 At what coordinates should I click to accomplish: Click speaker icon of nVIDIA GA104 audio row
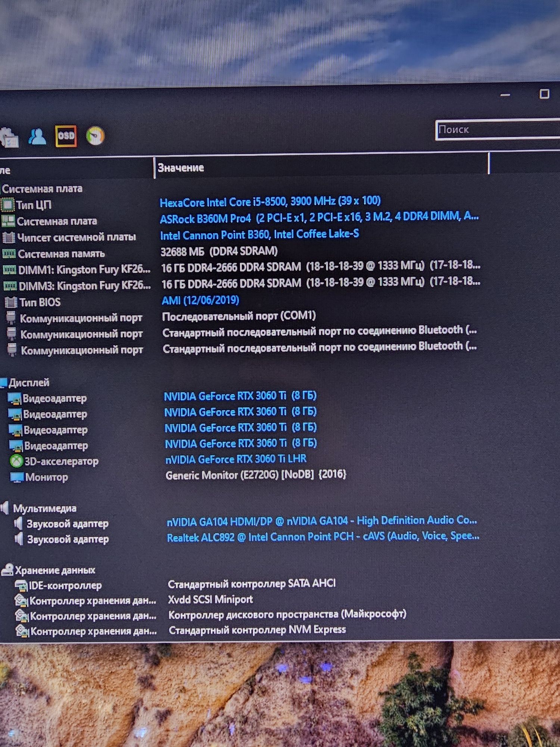pyautogui.click(x=18, y=523)
